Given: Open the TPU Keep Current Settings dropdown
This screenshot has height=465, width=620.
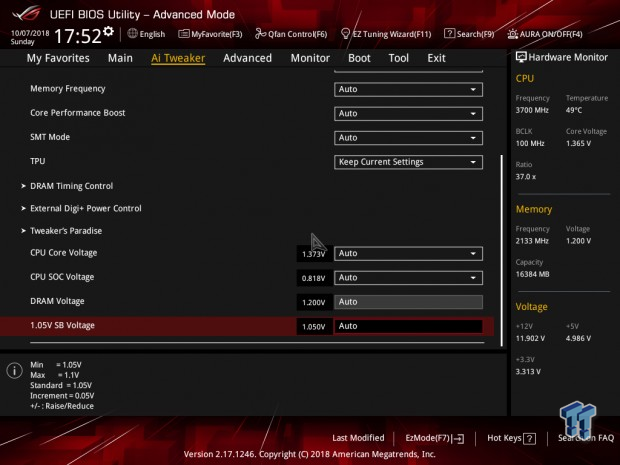Looking at the screenshot, I should pos(408,162).
